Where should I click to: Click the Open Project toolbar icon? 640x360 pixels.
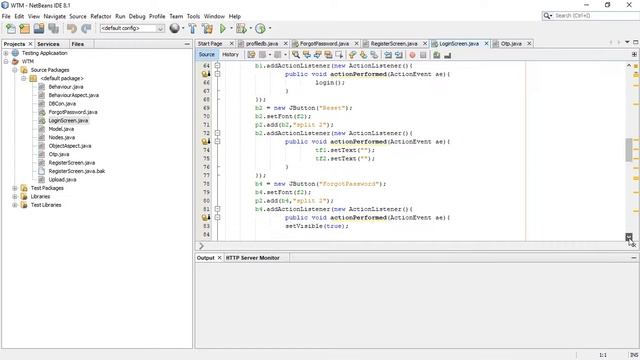click(x=39, y=29)
